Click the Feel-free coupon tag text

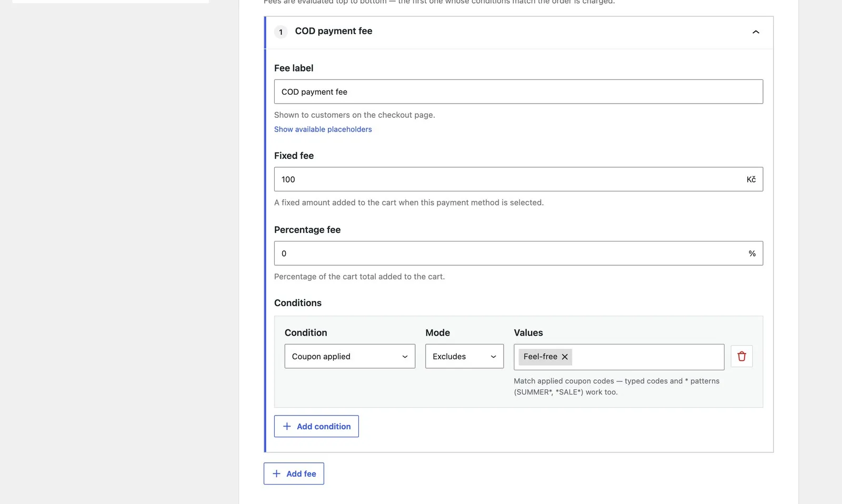(x=540, y=357)
